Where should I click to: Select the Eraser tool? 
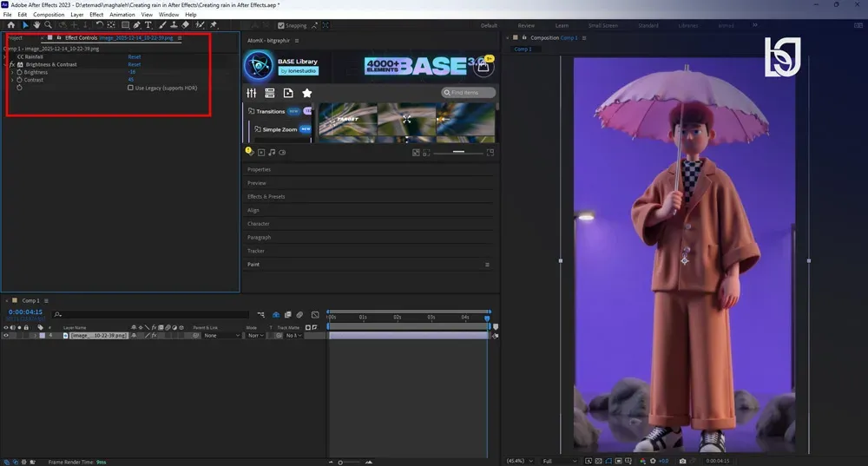(186, 25)
